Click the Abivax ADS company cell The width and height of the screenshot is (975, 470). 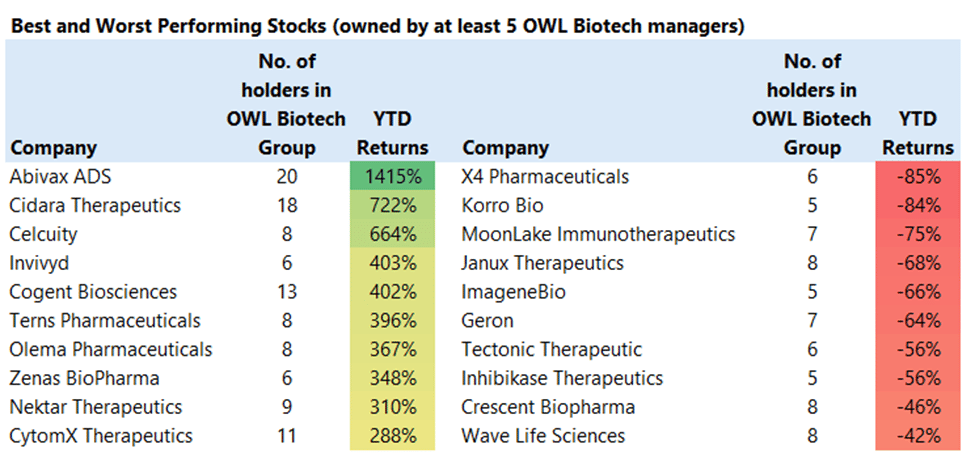(x=60, y=177)
